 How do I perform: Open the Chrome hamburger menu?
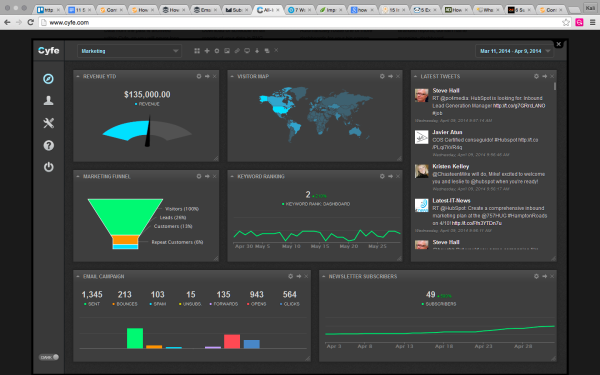[x=592, y=23]
